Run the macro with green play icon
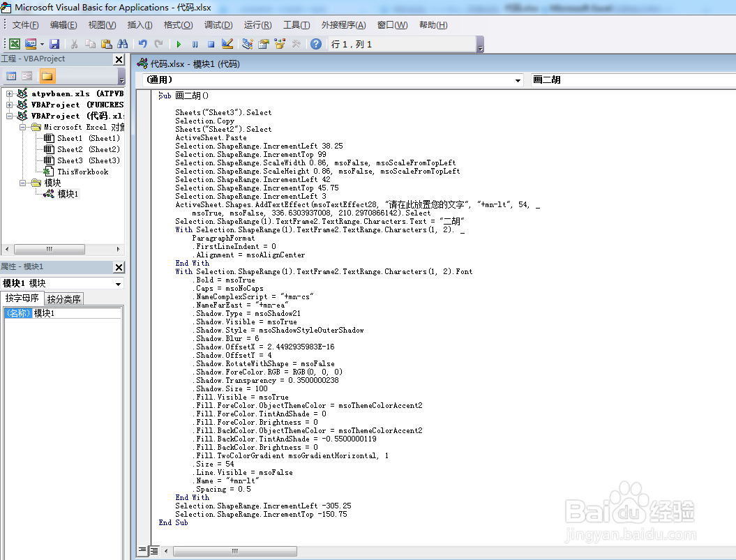 tap(179, 44)
